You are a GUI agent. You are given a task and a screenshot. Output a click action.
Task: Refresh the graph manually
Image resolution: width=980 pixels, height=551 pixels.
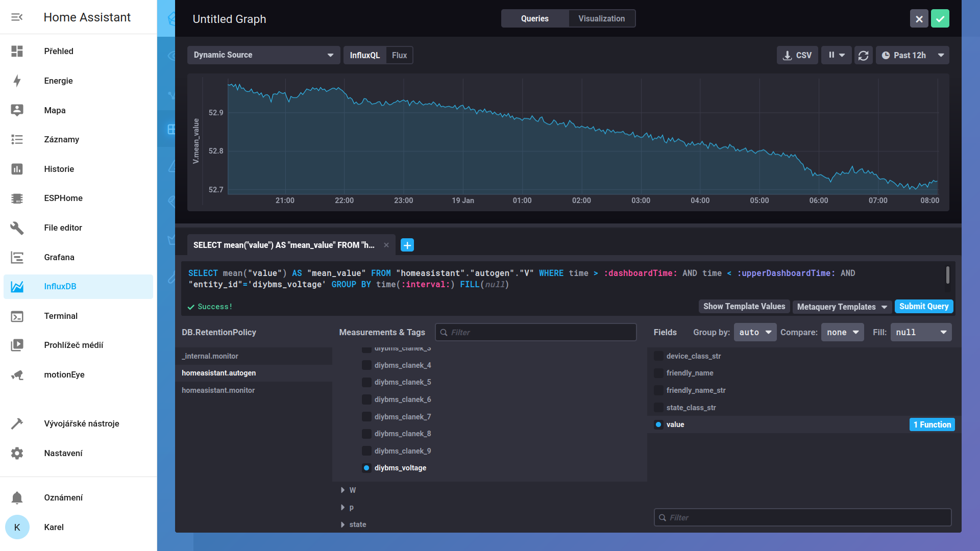click(x=863, y=55)
